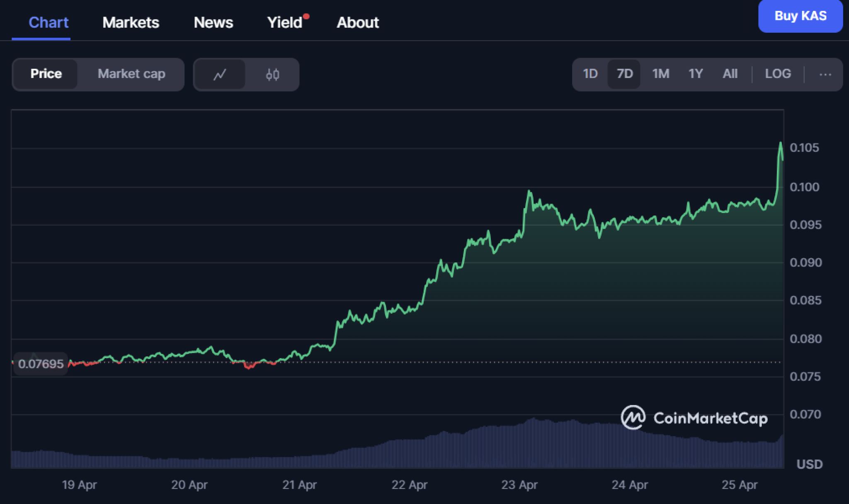Select the All timeframe option
The height and width of the screenshot is (504, 849).
(x=731, y=74)
